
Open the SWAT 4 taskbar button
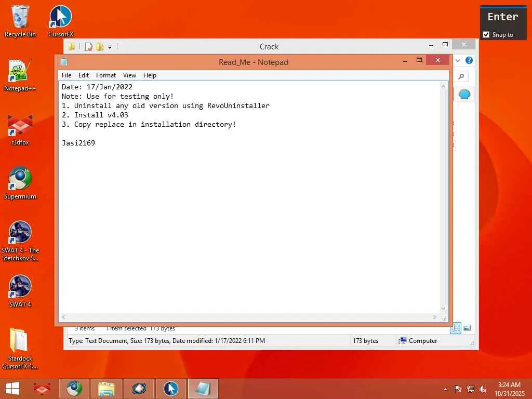139,389
